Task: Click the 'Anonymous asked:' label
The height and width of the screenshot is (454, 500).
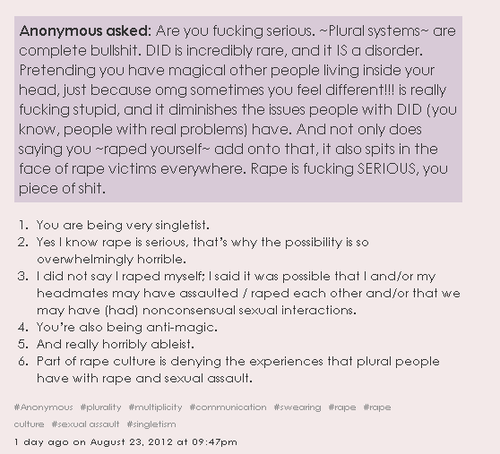Action: (85, 31)
